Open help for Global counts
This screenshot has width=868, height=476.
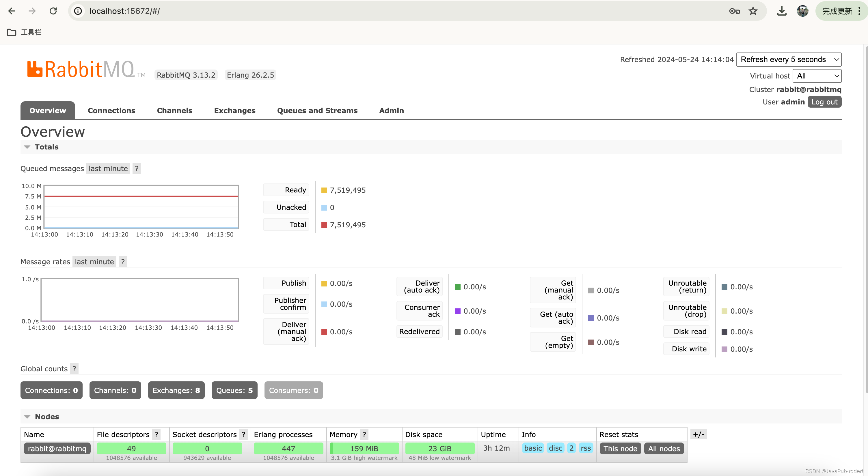74,369
